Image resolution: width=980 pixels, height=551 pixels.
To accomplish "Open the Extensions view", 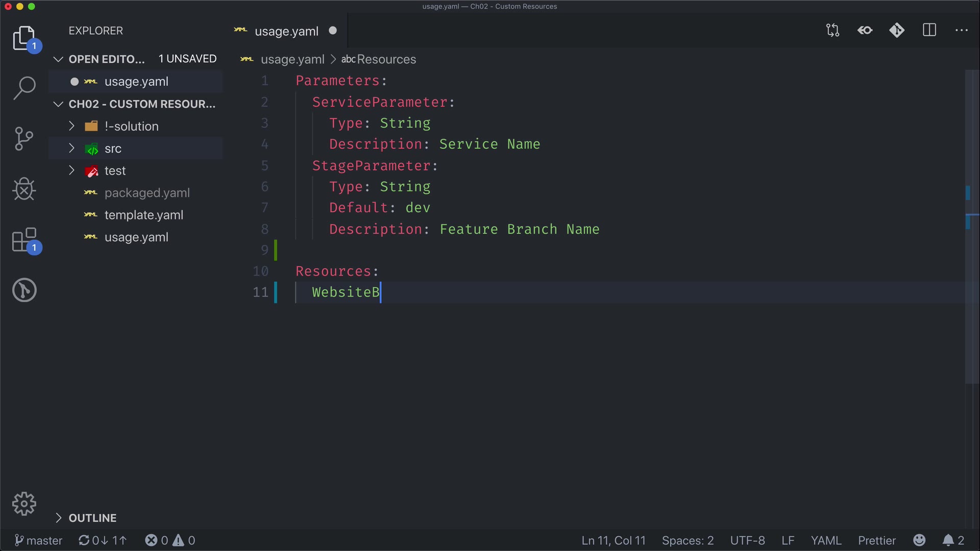I will tap(24, 240).
